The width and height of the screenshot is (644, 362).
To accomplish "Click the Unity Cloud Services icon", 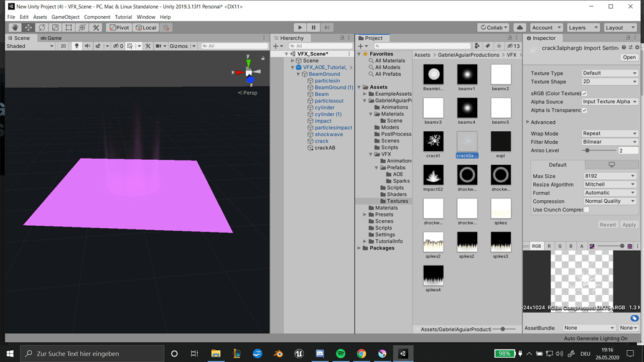I will click(520, 27).
